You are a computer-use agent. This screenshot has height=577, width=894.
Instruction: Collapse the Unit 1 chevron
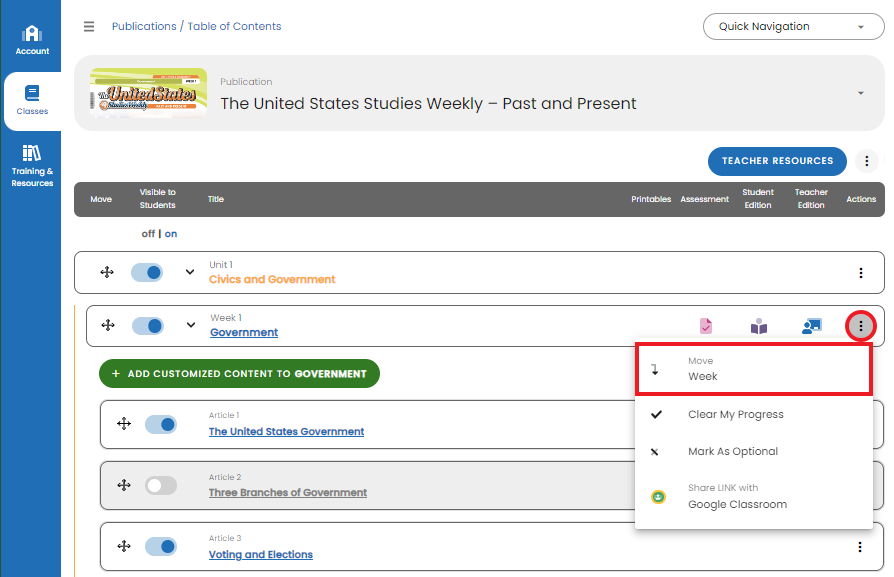(190, 272)
